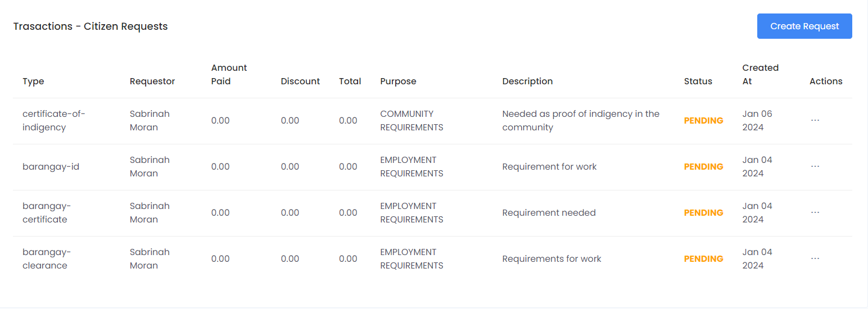Click PENDING status of barangay-clearance row
Screen dimensions: 868x309
click(703, 259)
